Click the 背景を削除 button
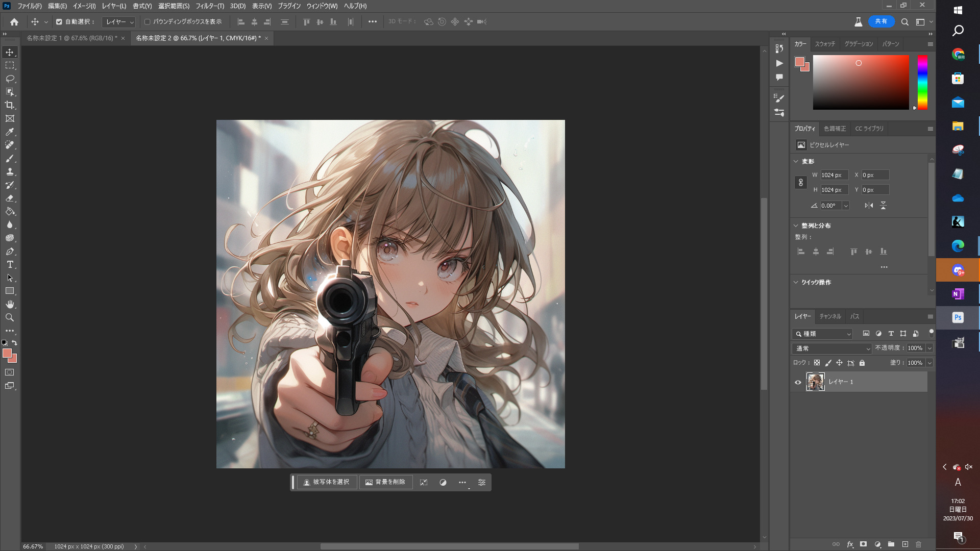Viewport: 980px width, 551px height. click(385, 482)
